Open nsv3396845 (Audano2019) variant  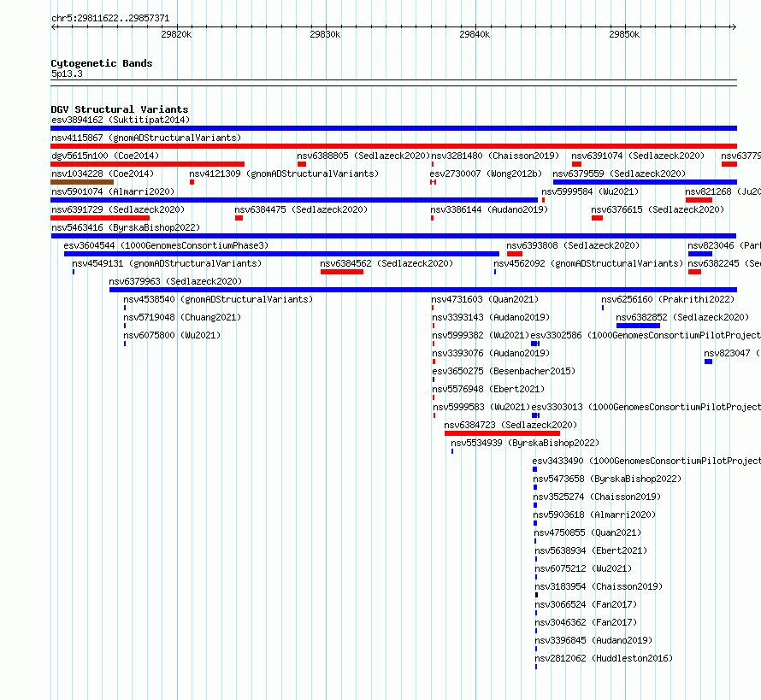(x=593, y=640)
